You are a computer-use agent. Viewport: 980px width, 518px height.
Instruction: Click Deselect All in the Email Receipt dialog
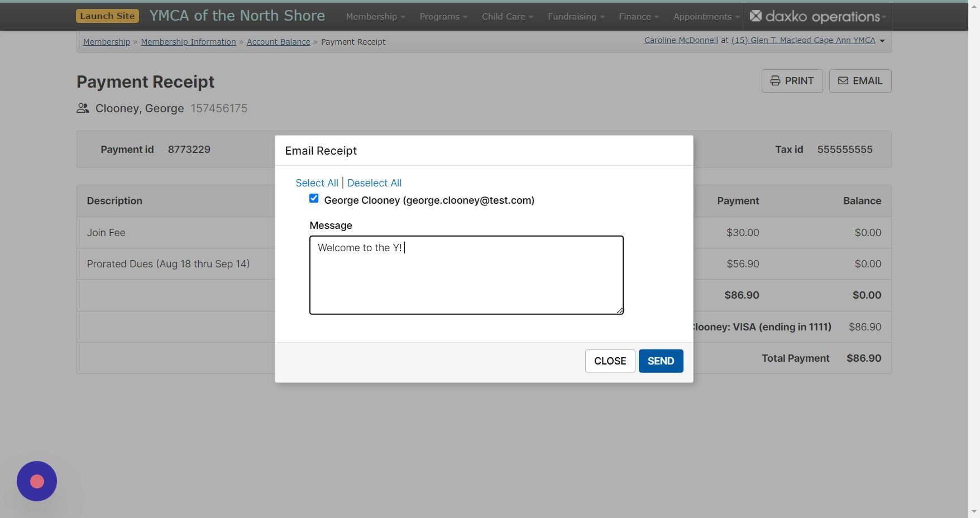coord(374,183)
